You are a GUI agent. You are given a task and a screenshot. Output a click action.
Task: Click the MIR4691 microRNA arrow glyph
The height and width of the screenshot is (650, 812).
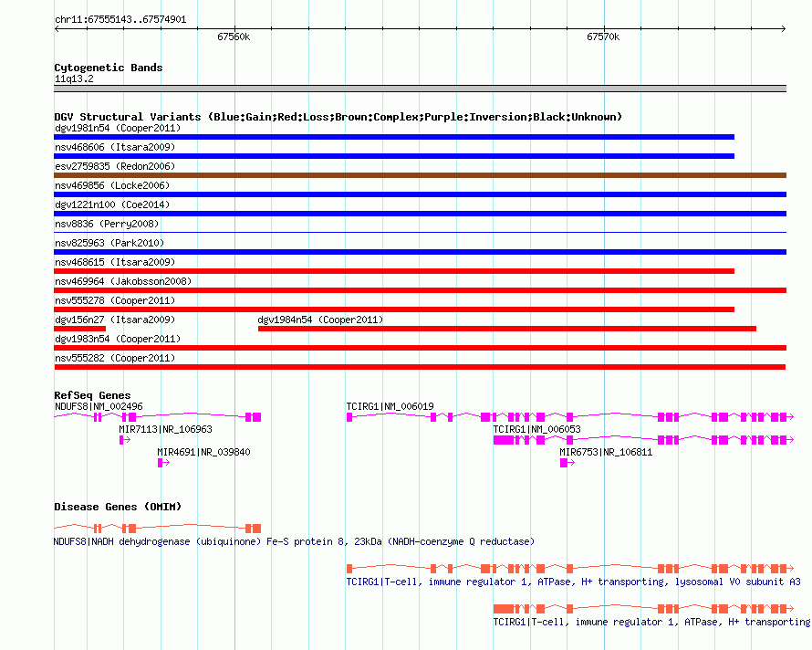click(163, 463)
